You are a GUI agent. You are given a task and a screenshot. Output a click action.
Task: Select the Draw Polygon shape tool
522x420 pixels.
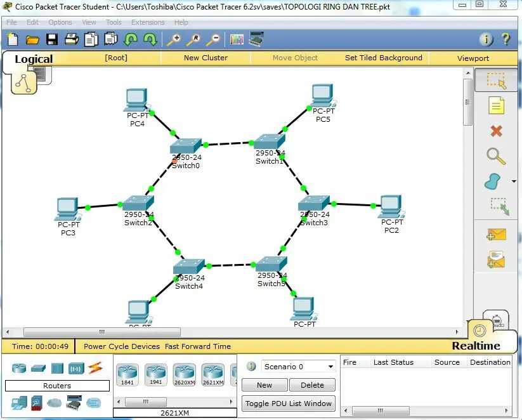click(493, 181)
